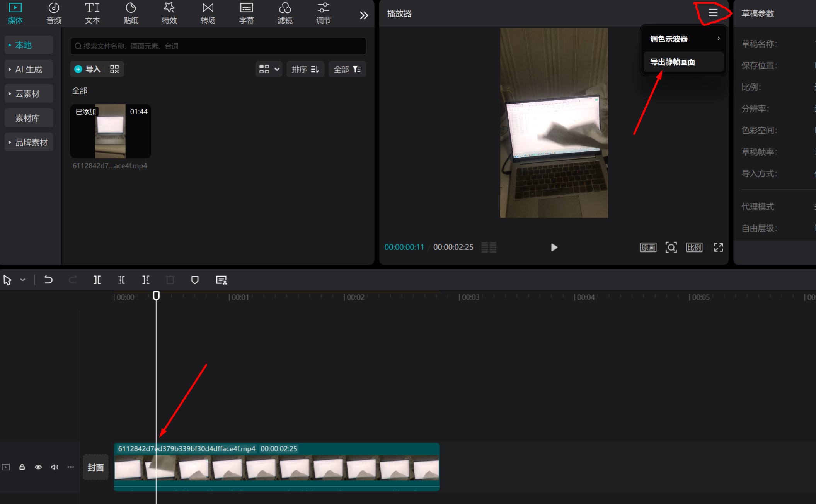Viewport: 816px width, 504px height.
Task: Click the trim left of playhead icon
Action: click(x=121, y=280)
